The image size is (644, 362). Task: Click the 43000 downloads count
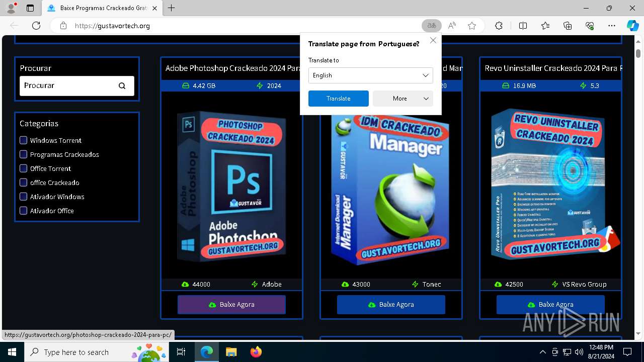tap(361, 285)
